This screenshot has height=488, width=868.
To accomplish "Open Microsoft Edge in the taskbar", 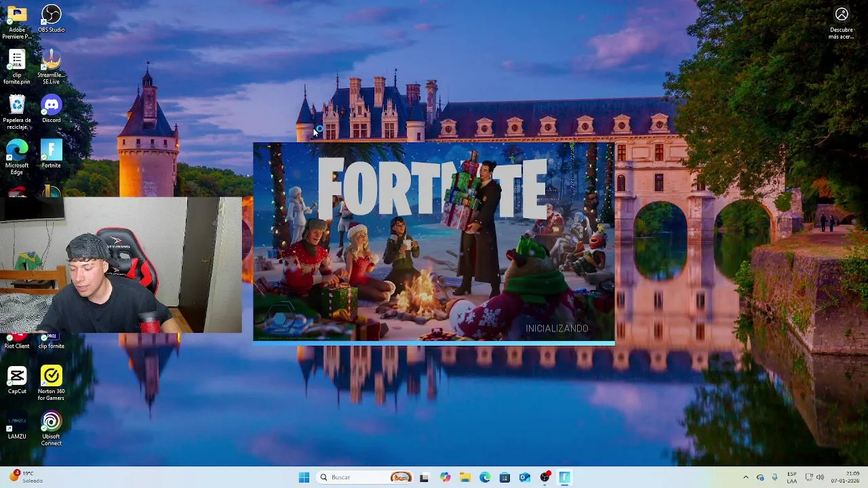I will [x=485, y=477].
